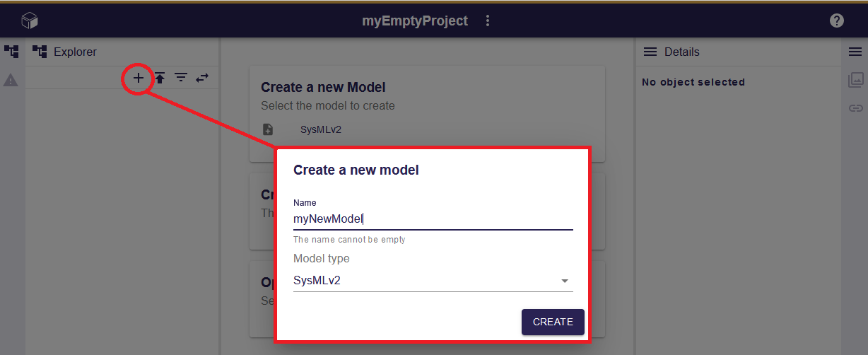Viewport: 868px width, 355px height.
Task: Click the upload model arrow icon
Action: pos(160,78)
